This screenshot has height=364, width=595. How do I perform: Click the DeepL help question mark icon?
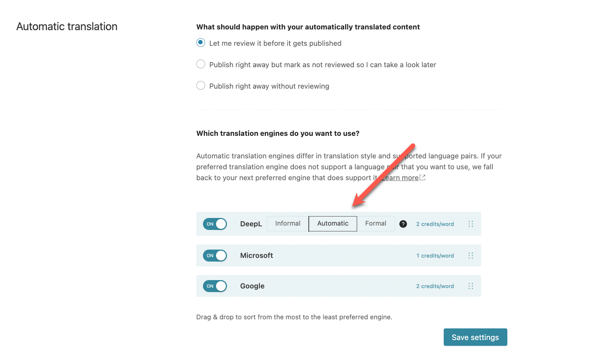click(x=403, y=224)
